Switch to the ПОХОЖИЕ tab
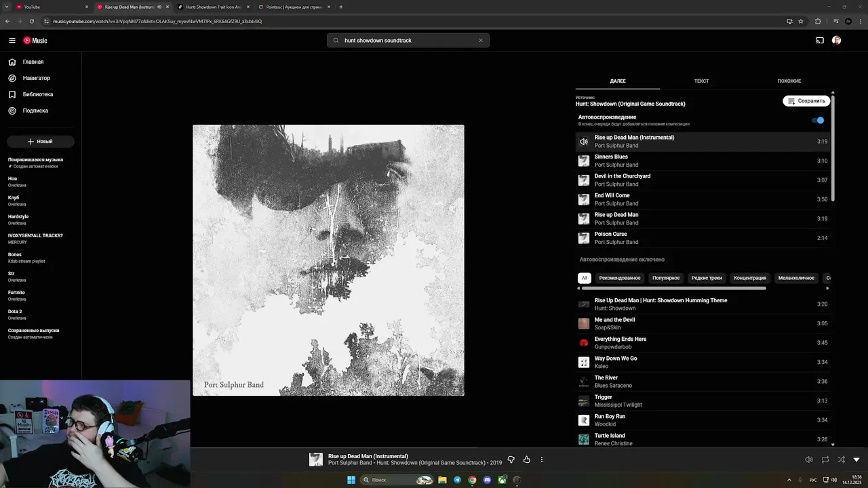 click(789, 81)
